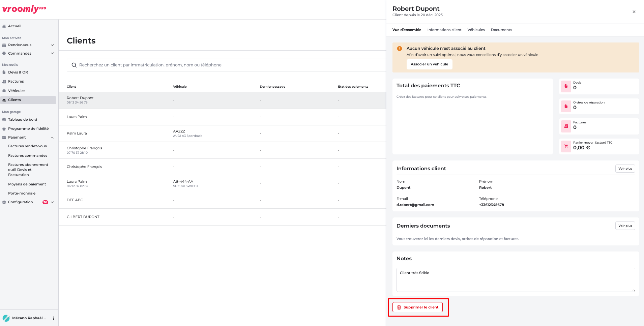This screenshot has height=326, width=644.
Task: Expand the Rendez-vous sidebar menu
Action: click(52, 45)
